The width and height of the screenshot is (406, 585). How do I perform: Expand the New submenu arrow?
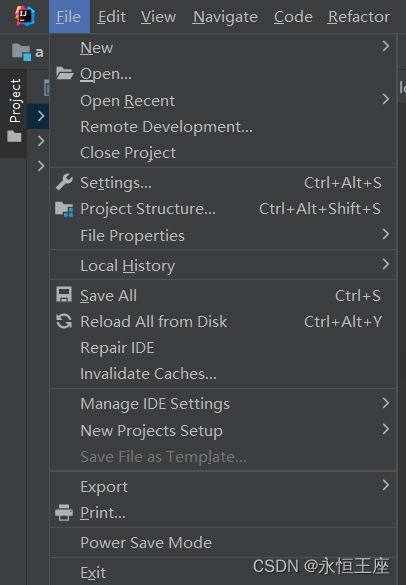point(386,46)
